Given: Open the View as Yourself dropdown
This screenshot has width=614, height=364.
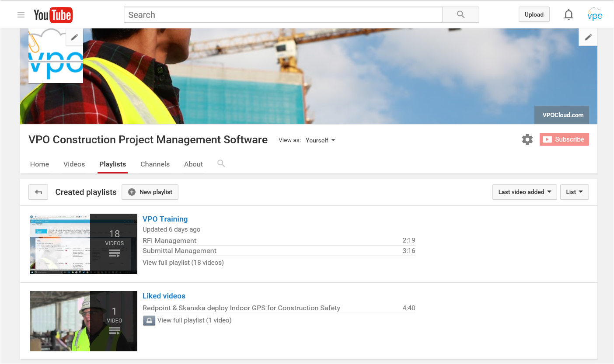Looking at the screenshot, I should coord(320,140).
